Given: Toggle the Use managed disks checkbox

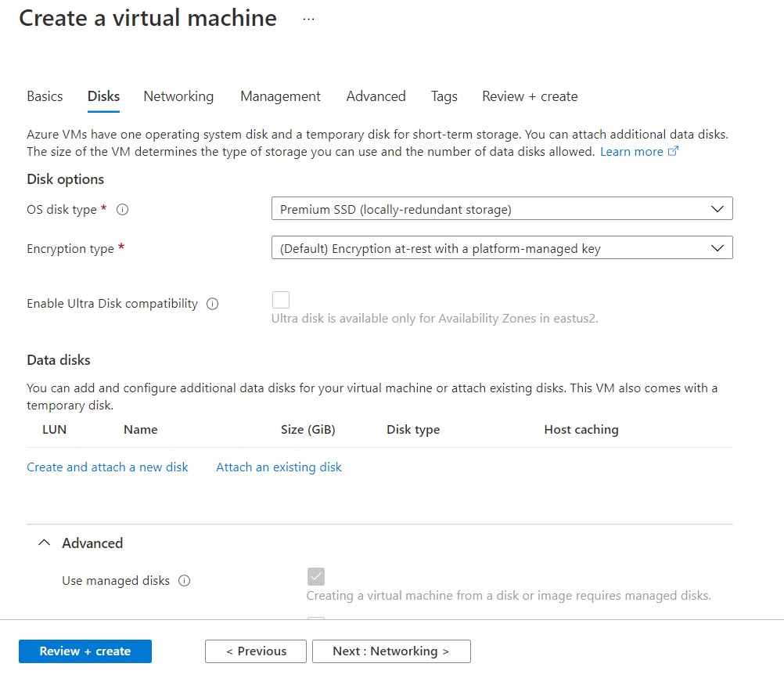Looking at the screenshot, I should 316,577.
